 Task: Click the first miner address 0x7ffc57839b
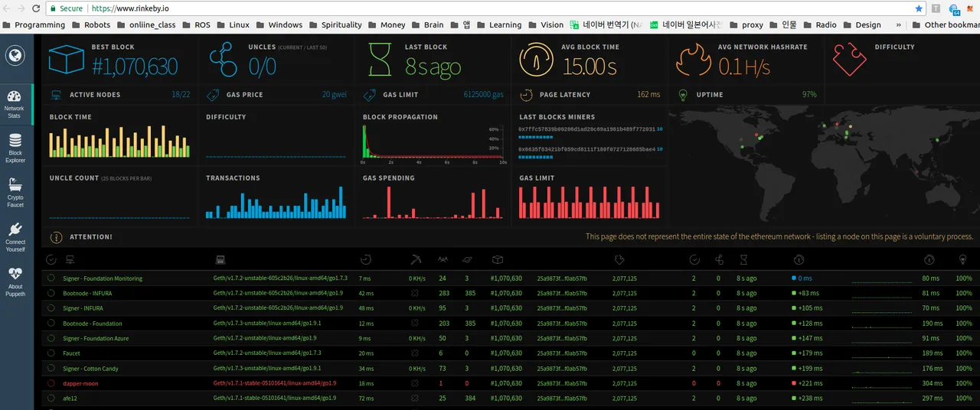point(586,129)
